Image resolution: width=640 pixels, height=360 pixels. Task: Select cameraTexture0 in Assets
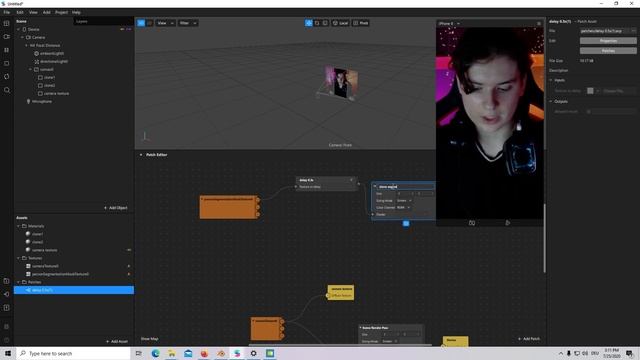click(45, 266)
